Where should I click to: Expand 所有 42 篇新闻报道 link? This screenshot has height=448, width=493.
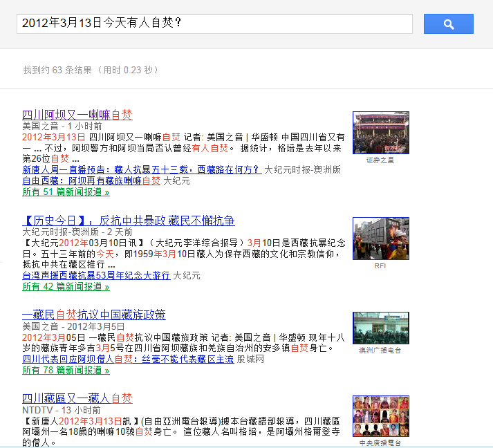tap(66, 286)
